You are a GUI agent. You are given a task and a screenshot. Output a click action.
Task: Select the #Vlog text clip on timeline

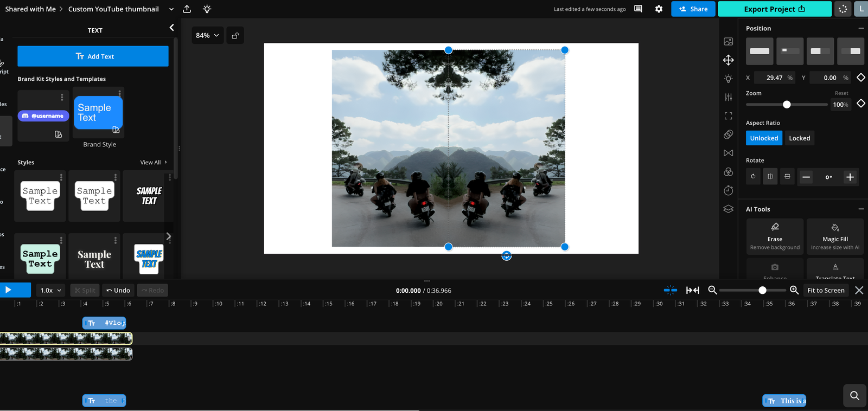tap(104, 323)
